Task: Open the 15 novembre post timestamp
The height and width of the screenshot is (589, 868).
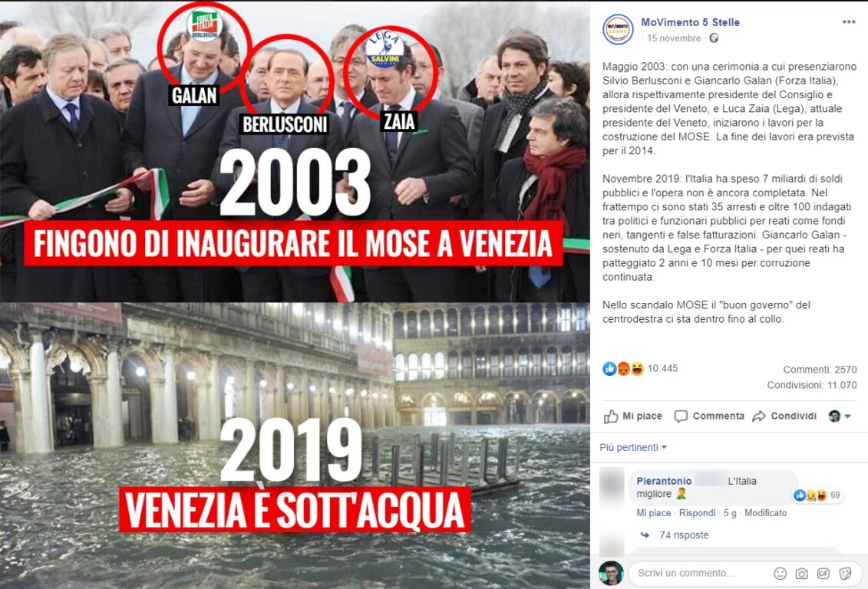Action: pos(674,38)
